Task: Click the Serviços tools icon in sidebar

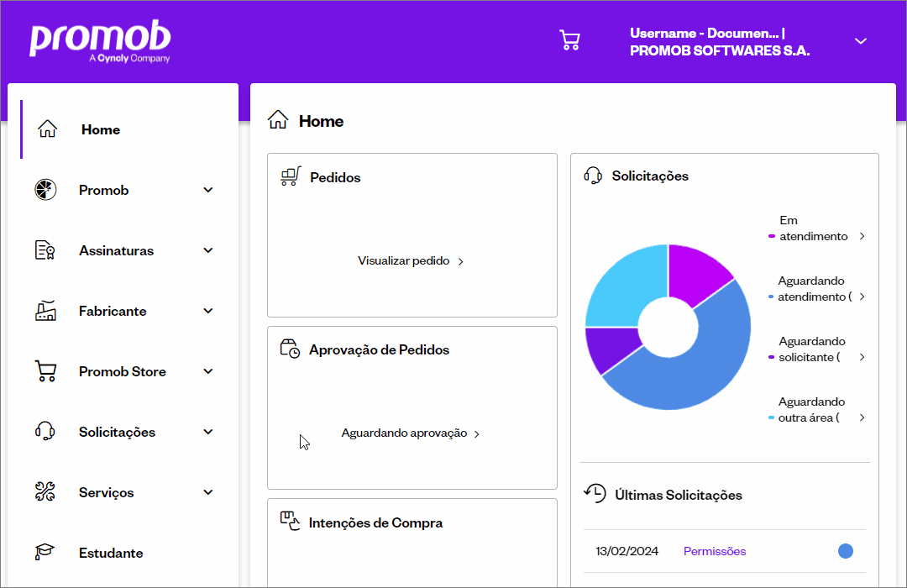Action: [x=45, y=492]
